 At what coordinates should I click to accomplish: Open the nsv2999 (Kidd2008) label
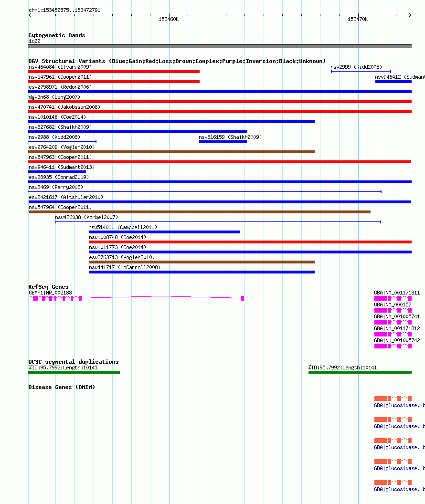(x=356, y=67)
